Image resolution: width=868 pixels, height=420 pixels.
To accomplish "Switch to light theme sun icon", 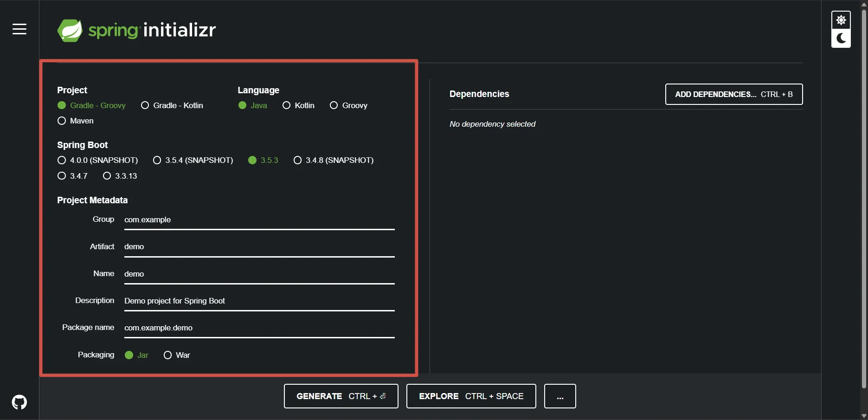I will [841, 20].
